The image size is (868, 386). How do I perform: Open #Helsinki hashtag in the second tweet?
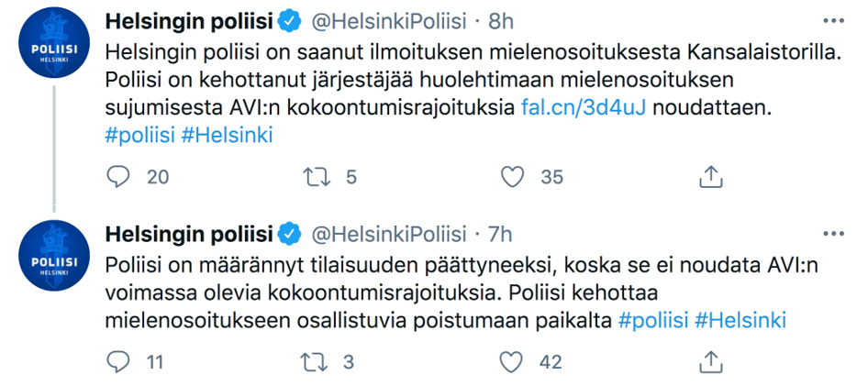(740, 321)
